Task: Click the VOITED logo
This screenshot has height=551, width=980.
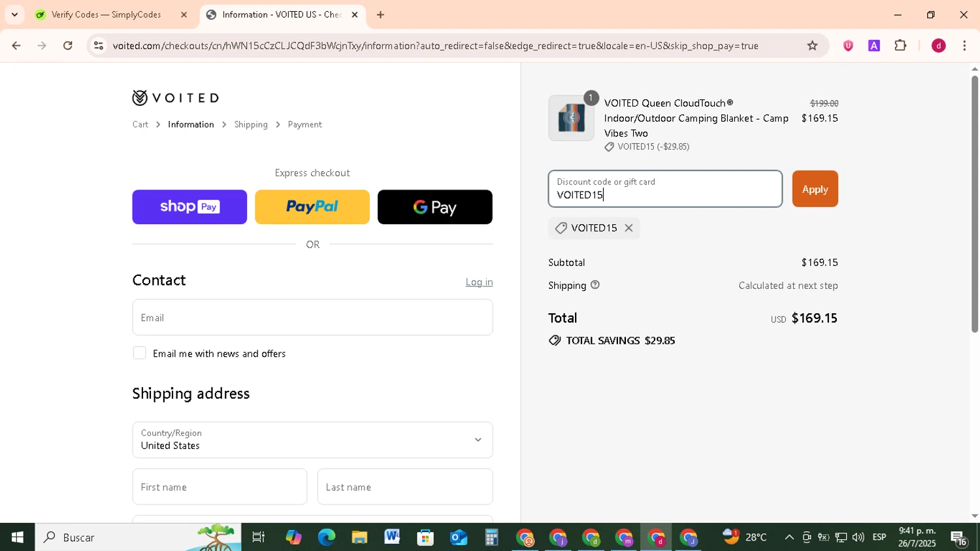Action: (x=175, y=98)
